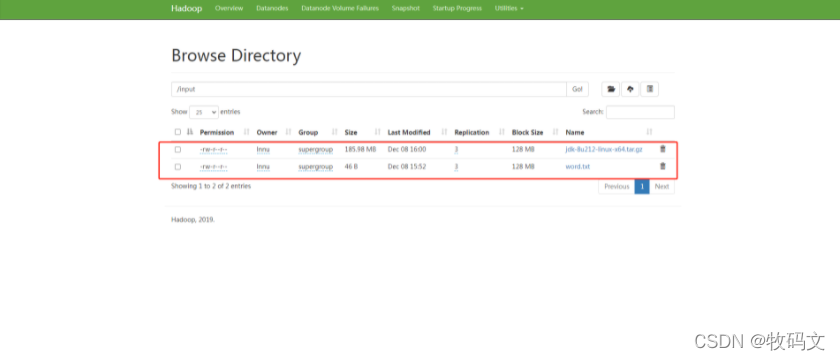The image size is (840, 360).
Task: Click the size value 46 B
Action: [x=351, y=167]
